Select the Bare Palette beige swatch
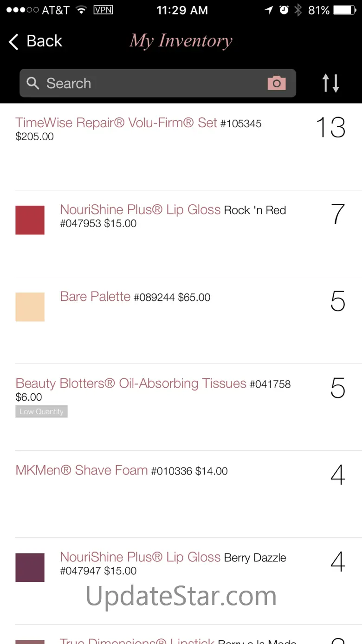 coord(30,307)
